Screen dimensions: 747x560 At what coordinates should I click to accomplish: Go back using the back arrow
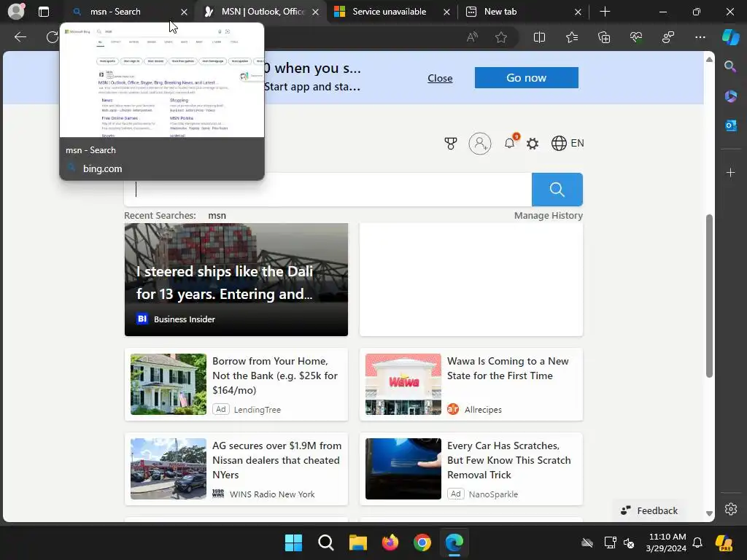pyautogui.click(x=20, y=37)
